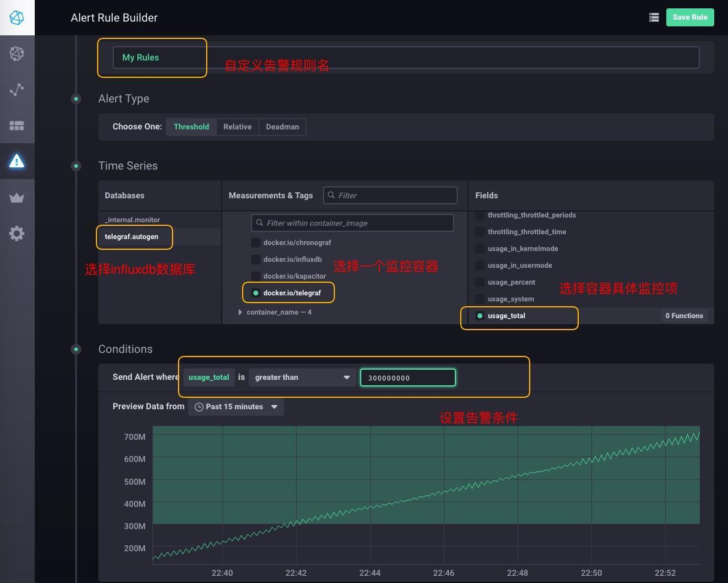The image size is (728, 583).
Task: Click the Alert Type section heading
Action: point(124,99)
